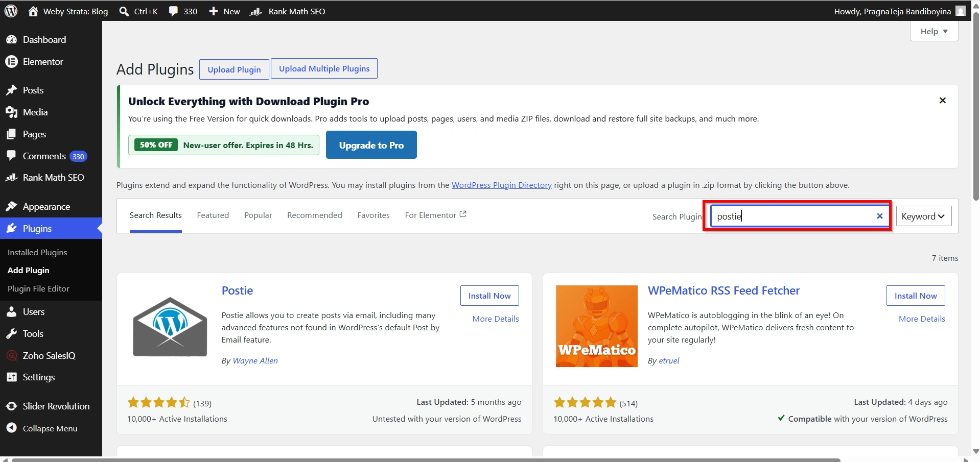Click the Settings sliders icon
This screenshot has width=980, height=462.
[11, 377]
